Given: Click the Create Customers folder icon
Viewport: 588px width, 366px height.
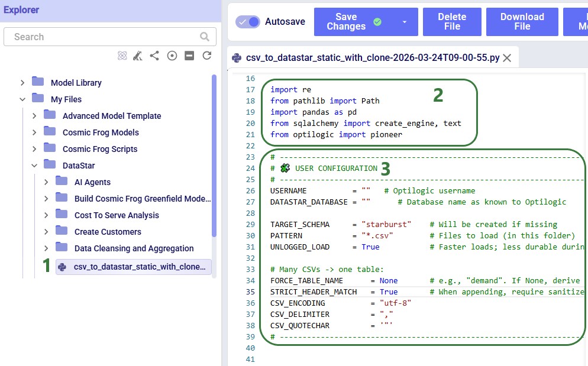Looking at the screenshot, I should [62, 230].
